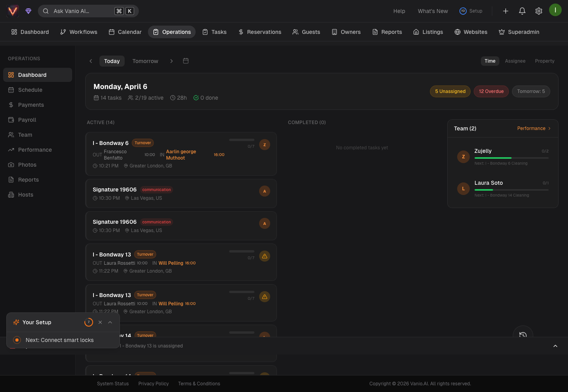Expand the bottom notification bar chevron
The width and height of the screenshot is (568, 392).
pyautogui.click(x=555, y=346)
